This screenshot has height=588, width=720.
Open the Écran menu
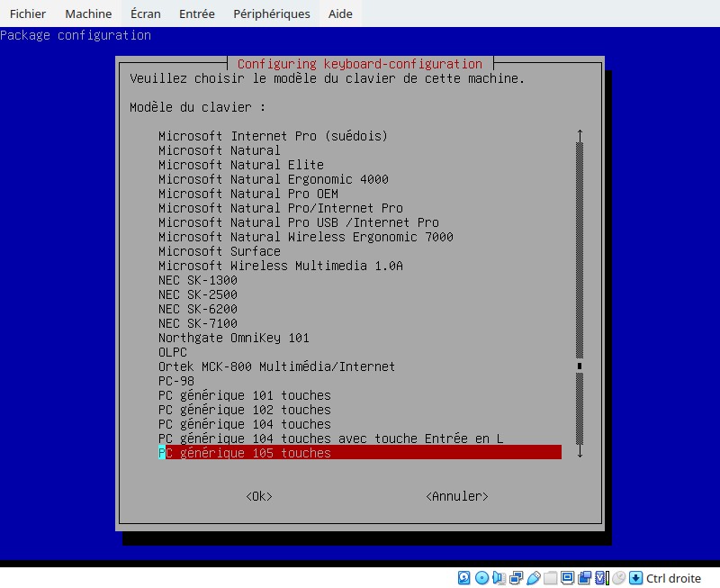146,14
